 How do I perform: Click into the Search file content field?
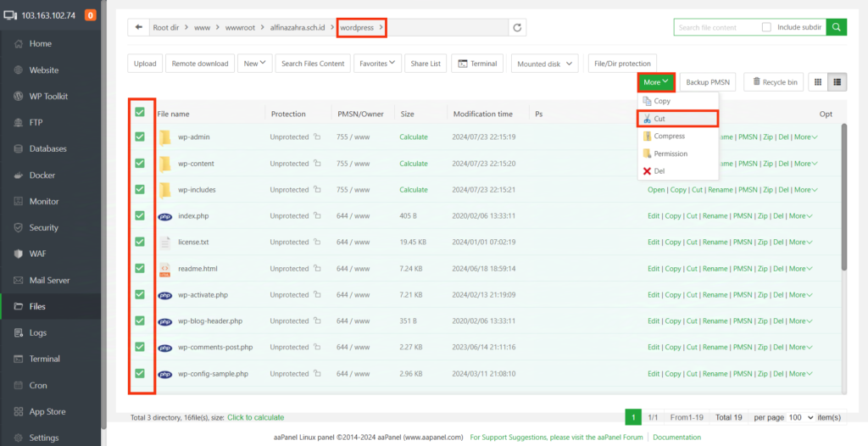716,28
